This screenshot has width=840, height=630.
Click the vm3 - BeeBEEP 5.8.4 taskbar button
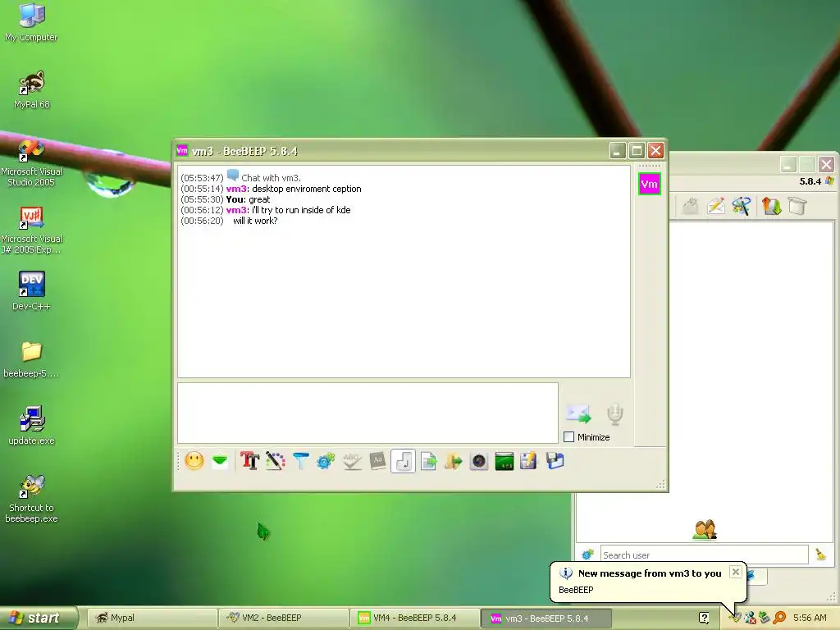point(546,619)
